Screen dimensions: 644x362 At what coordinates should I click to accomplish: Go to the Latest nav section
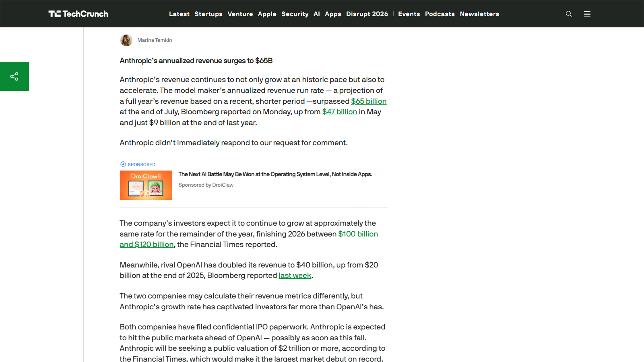(x=179, y=14)
